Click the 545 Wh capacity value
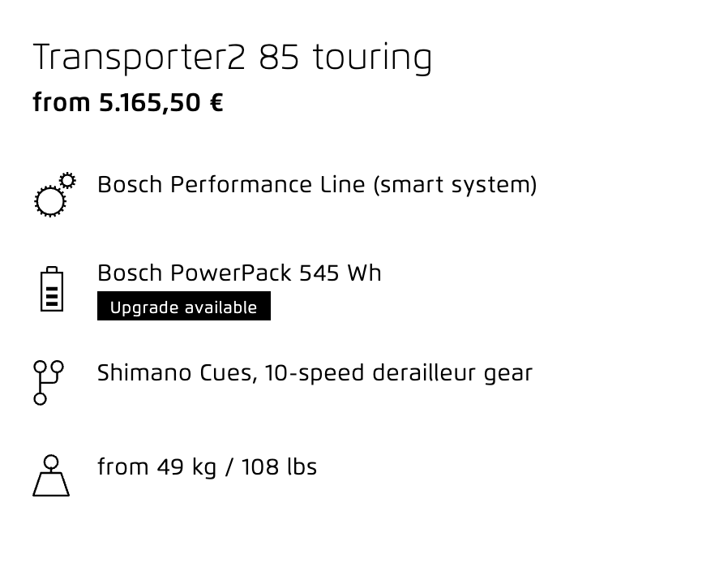Screen dimensions: 728x563 [x=340, y=273]
